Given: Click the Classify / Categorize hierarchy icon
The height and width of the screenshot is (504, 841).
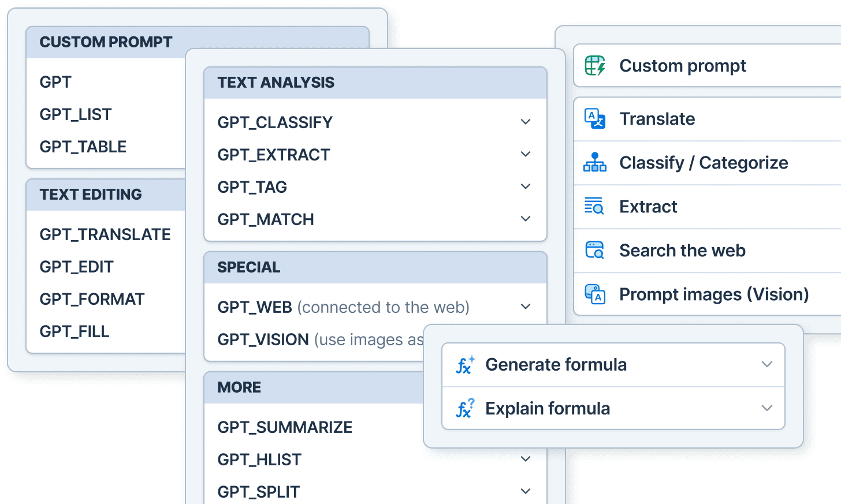Looking at the screenshot, I should [x=595, y=163].
